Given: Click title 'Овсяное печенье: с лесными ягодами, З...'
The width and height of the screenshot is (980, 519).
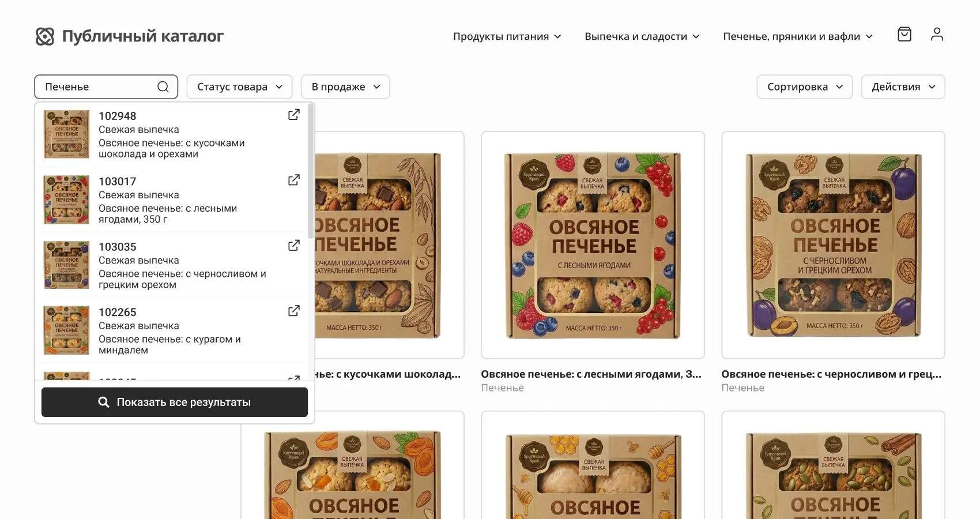Looking at the screenshot, I should (591, 374).
